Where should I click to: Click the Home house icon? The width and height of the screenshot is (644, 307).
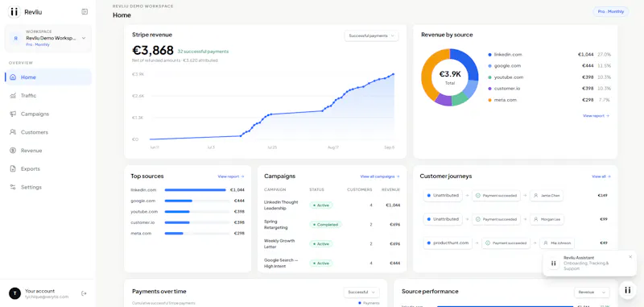pos(13,77)
